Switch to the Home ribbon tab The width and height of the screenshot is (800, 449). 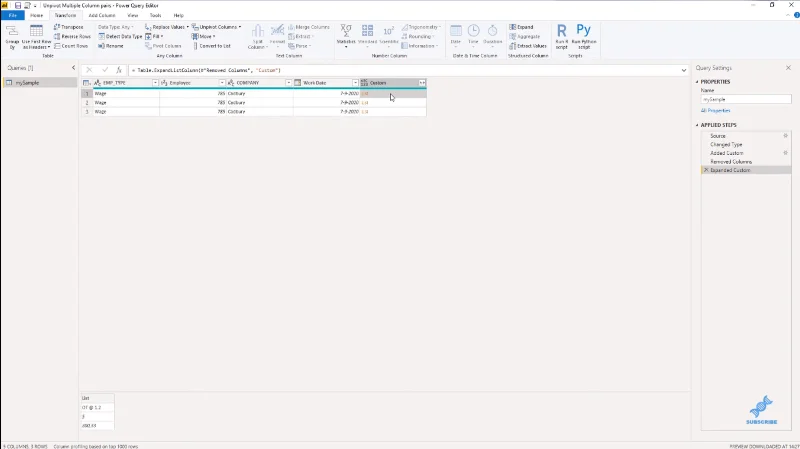pyautogui.click(x=36, y=15)
